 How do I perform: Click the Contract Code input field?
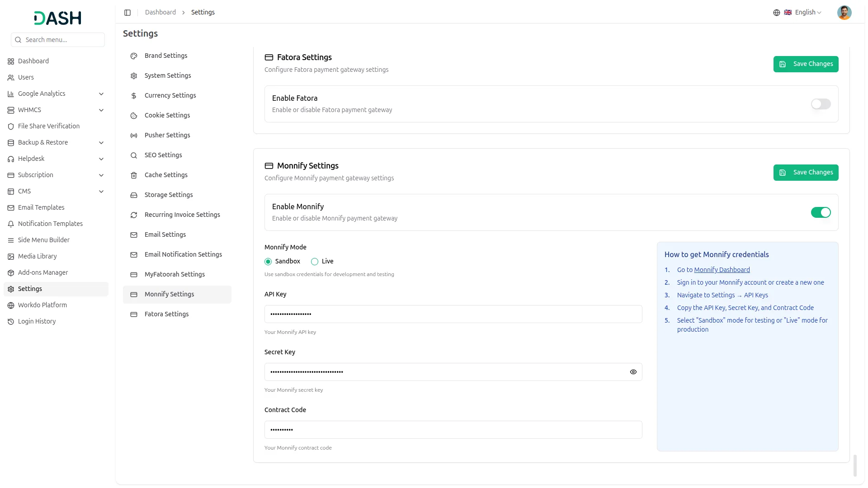(453, 430)
